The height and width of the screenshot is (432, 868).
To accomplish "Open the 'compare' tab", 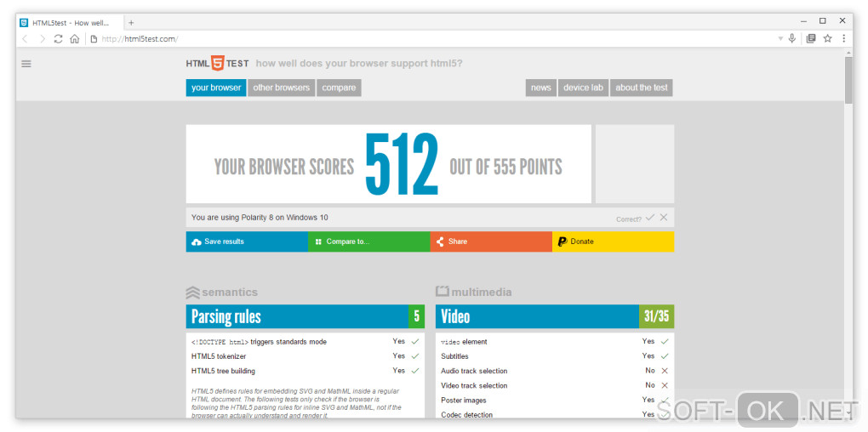I will (339, 88).
